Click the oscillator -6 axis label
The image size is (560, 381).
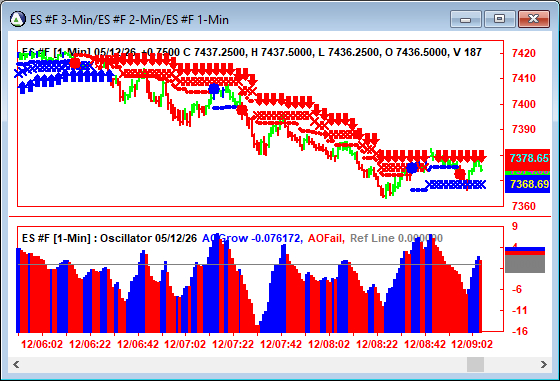[517, 289]
